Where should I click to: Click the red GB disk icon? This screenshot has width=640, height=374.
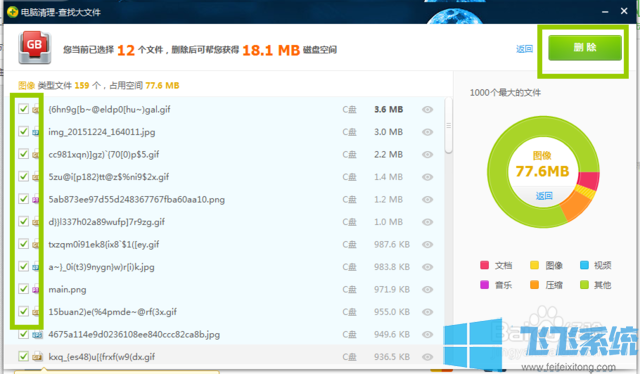pos(35,47)
